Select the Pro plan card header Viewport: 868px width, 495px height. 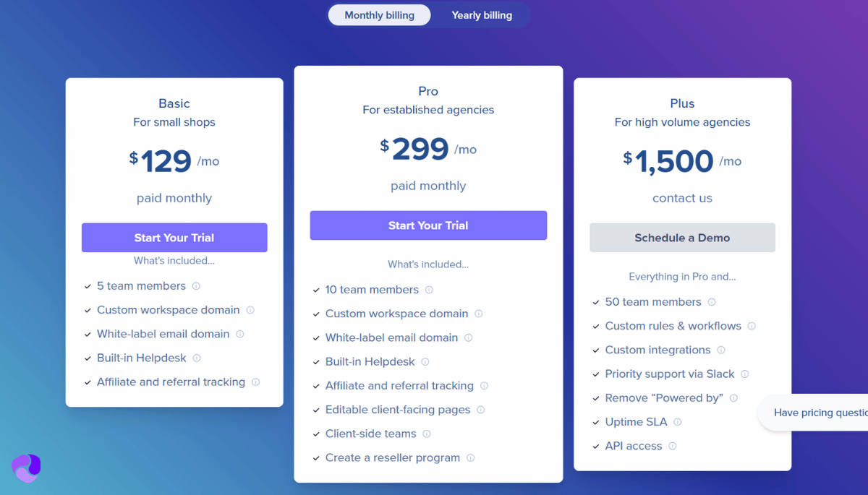click(428, 91)
